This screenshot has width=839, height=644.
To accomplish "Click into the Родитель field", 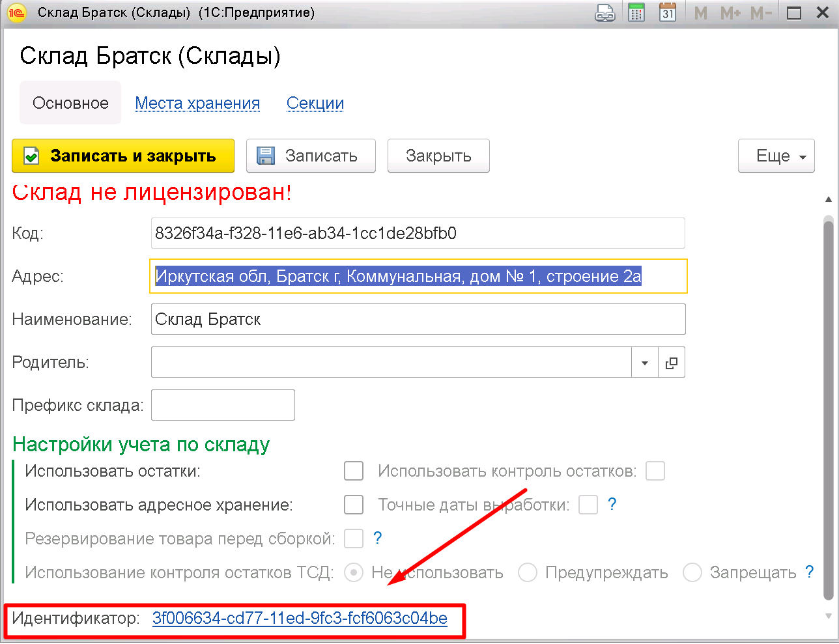I will point(391,363).
